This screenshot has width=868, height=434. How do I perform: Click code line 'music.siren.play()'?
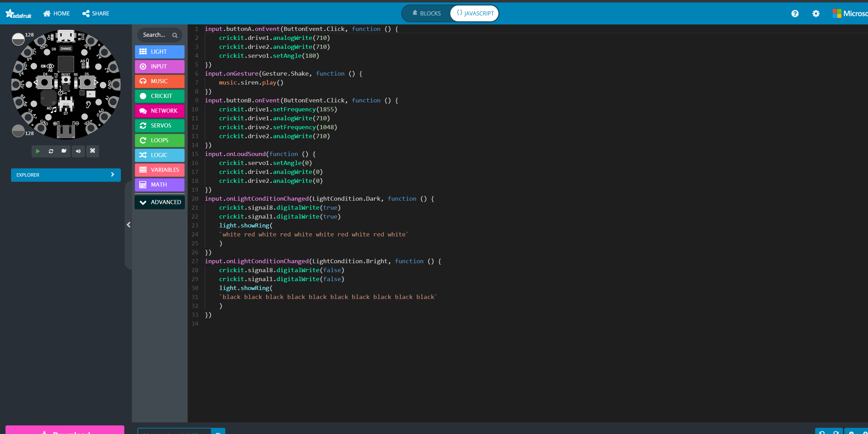click(251, 82)
